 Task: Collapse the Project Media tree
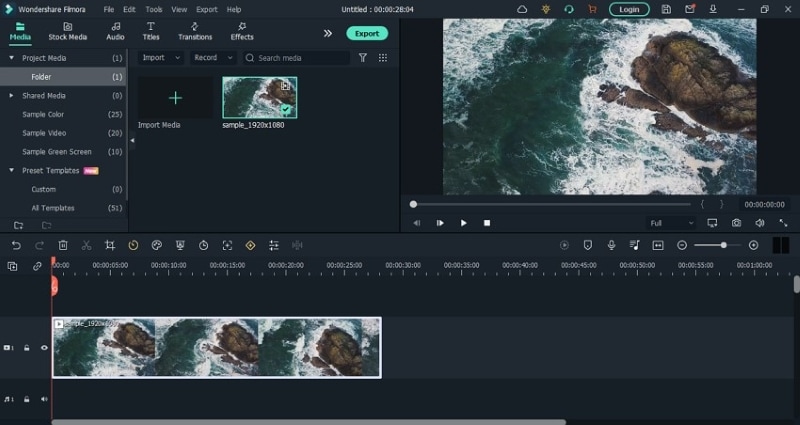click(x=11, y=58)
